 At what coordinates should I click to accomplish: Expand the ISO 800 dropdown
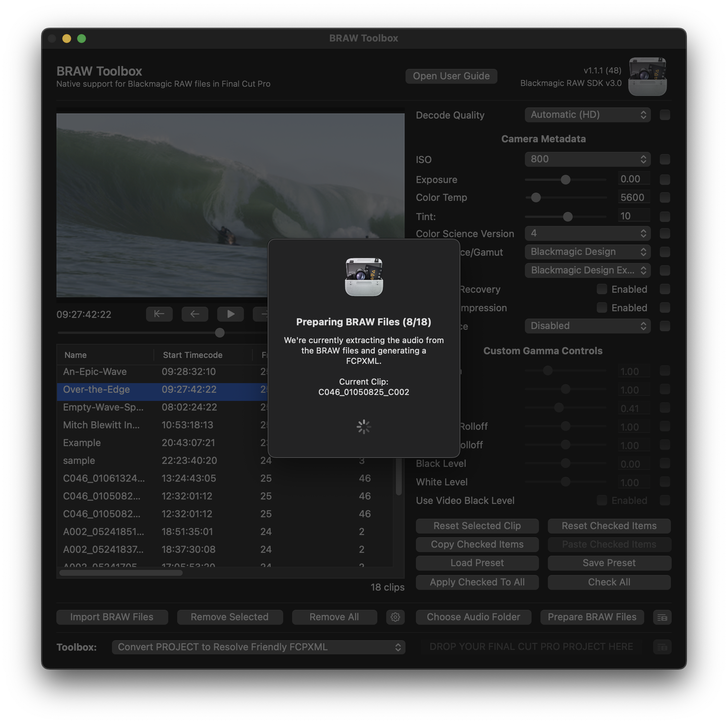(587, 159)
